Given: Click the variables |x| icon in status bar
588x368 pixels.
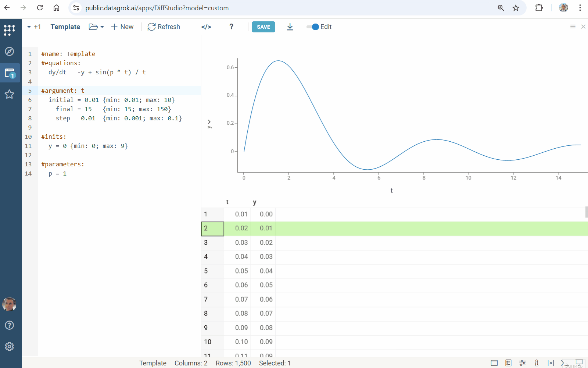Looking at the screenshot, I should [551, 363].
